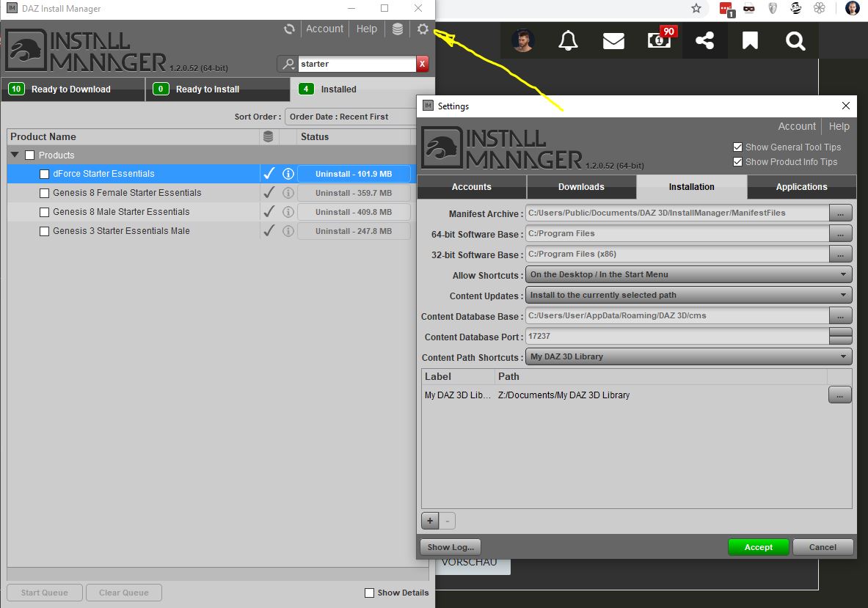Check Genesis 8 Male Starter Essentials checkbox
The height and width of the screenshot is (608, 868).
pyautogui.click(x=44, y=213)
